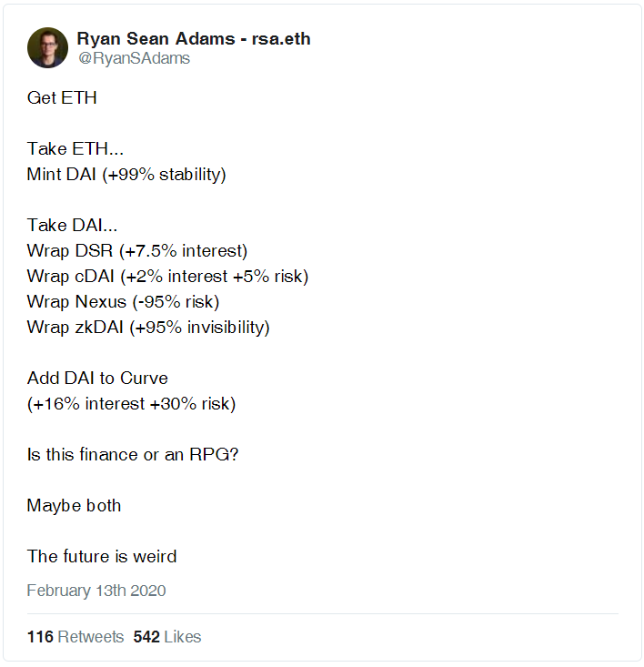Click the "Take DAI..." line
Screen dimensions: 644x667
[72, 225]
